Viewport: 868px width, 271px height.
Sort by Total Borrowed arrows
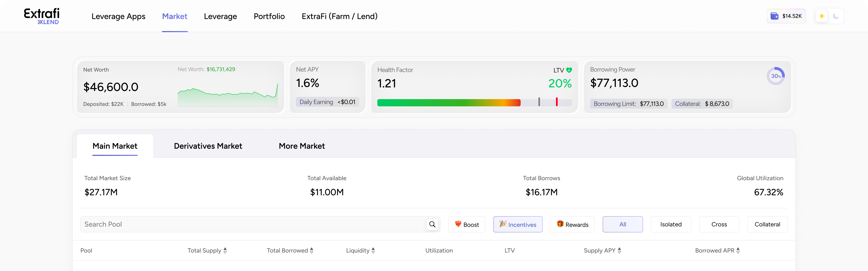[312, 250]
